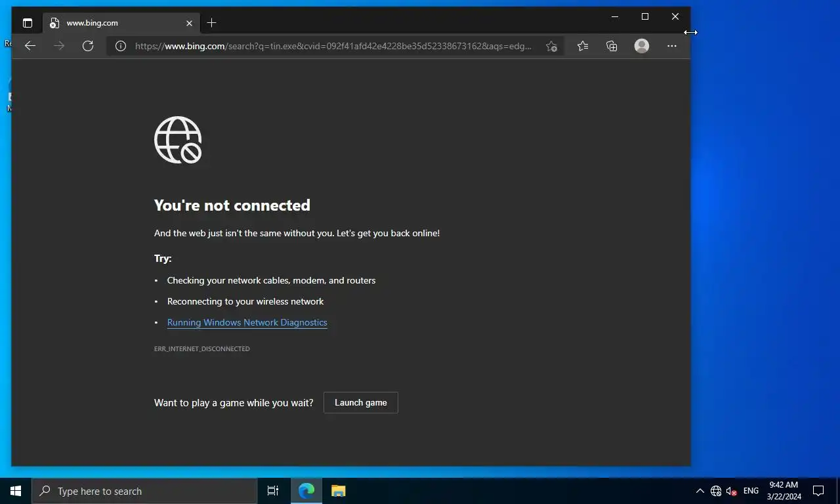
Task: Maximize the Edge window
Action: tap(645, 16)
